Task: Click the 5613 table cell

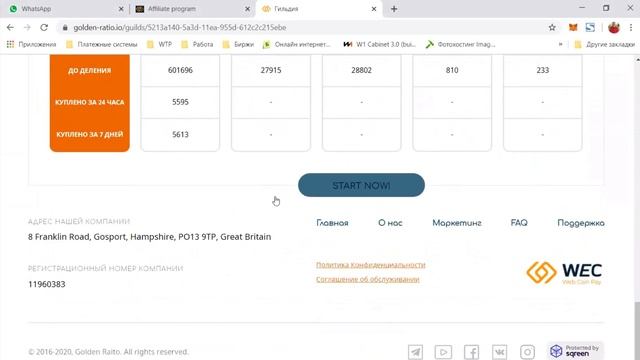Action: tap(180, 134)
